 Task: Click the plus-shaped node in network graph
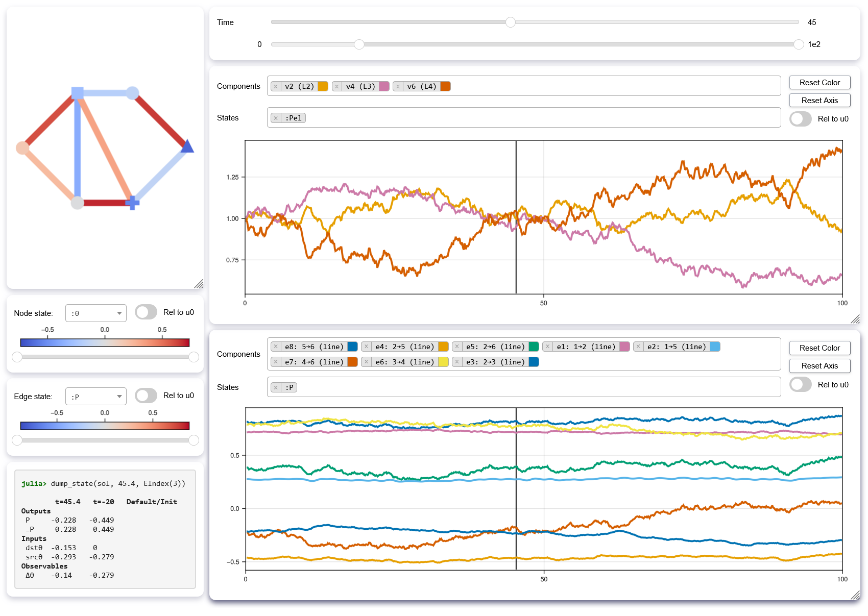coord(132,203)
